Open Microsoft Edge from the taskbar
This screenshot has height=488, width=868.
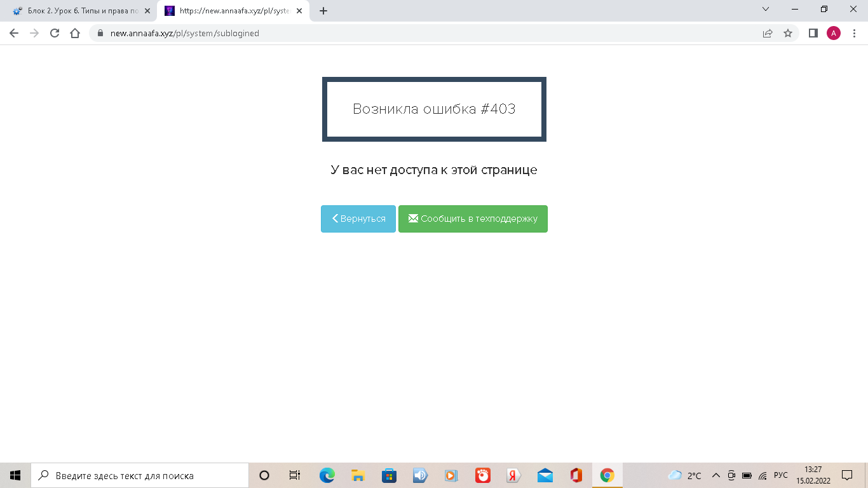point(327,475)
